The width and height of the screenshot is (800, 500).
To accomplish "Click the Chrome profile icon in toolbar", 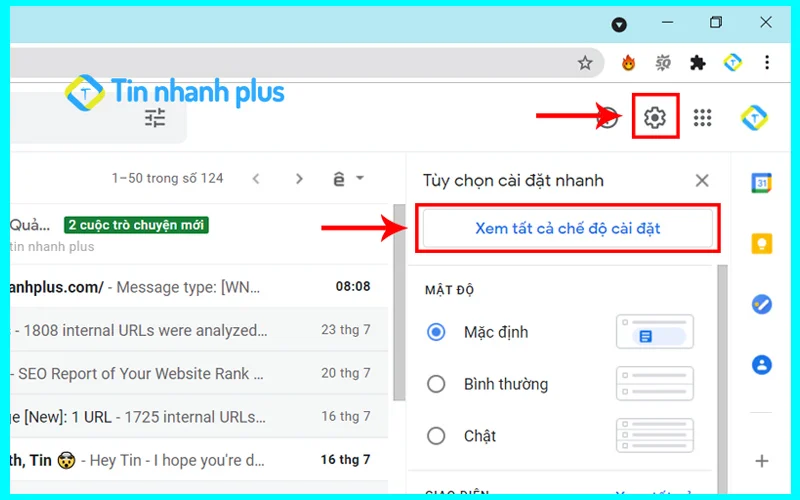I will click(733, 62).
